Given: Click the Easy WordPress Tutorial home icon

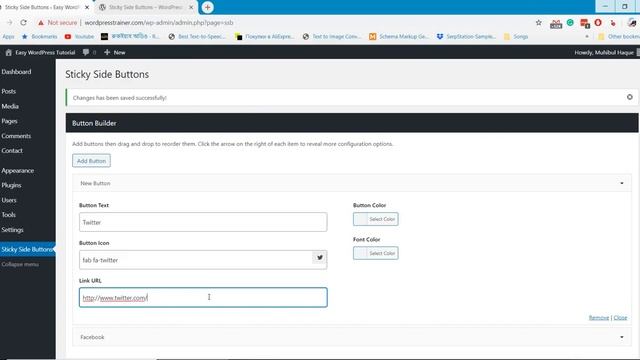Looking at the screenshot, I should pos(9,52).
